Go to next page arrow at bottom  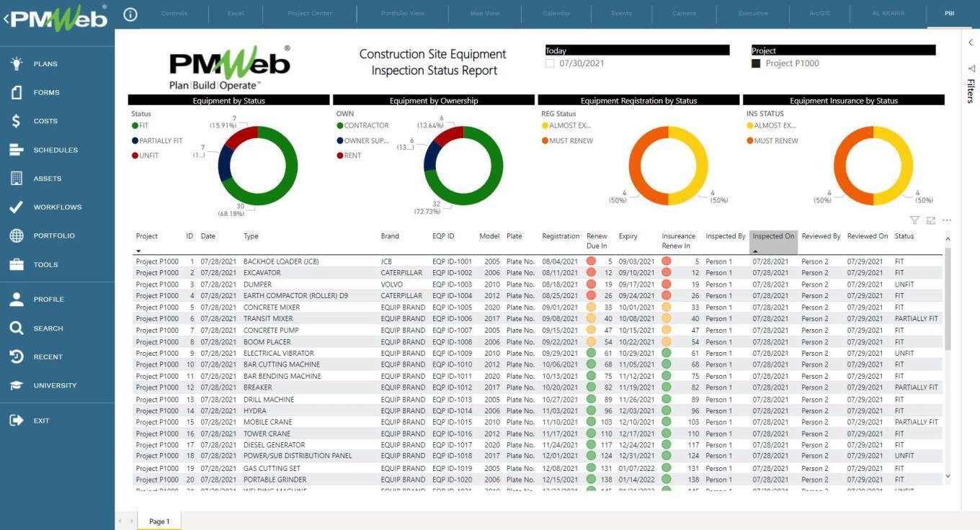coord(131,521)
